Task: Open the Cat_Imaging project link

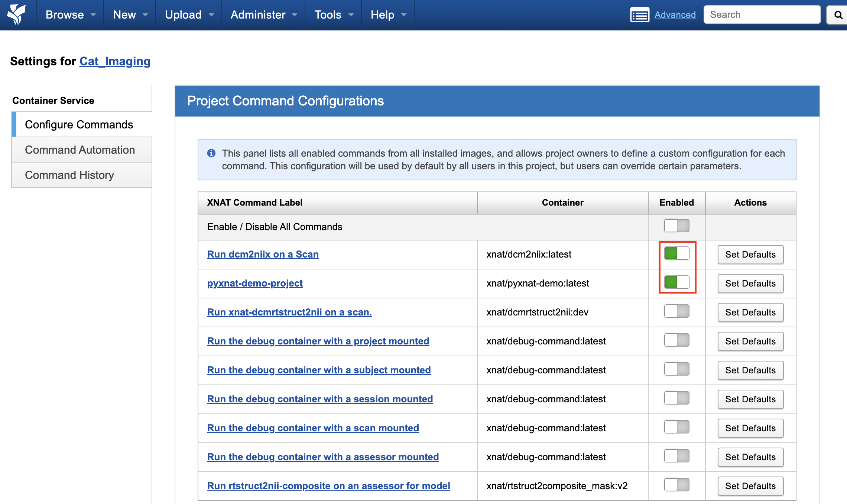Action: click(115, 61)
